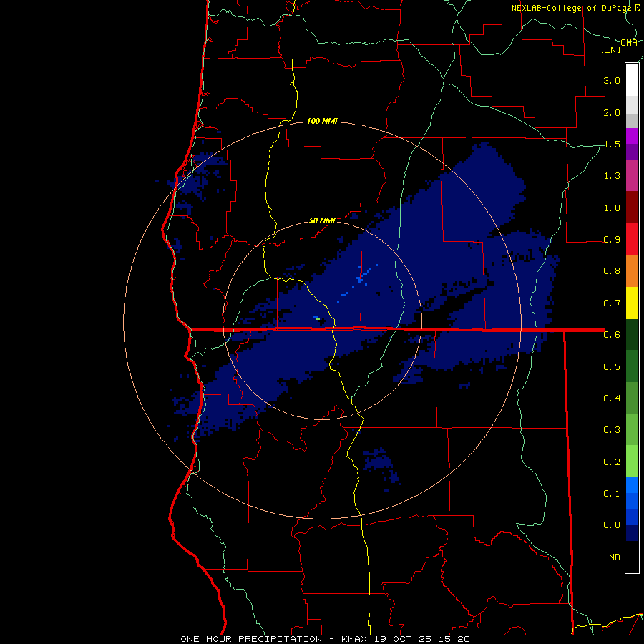Select the dark red swatch beside 1.0
This screenshot has width=644, height=644.
632,208
